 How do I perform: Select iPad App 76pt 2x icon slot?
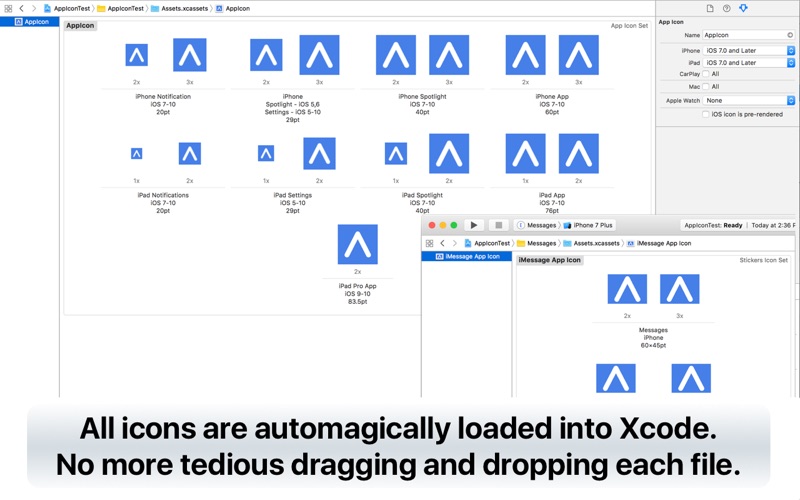(x=579, y=154)
